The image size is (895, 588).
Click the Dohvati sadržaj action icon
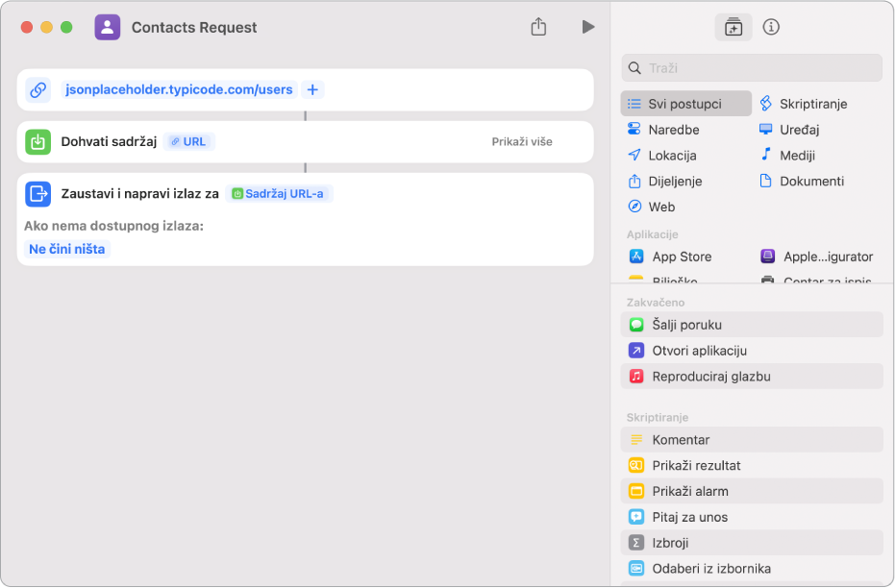(x=38, y=141)
